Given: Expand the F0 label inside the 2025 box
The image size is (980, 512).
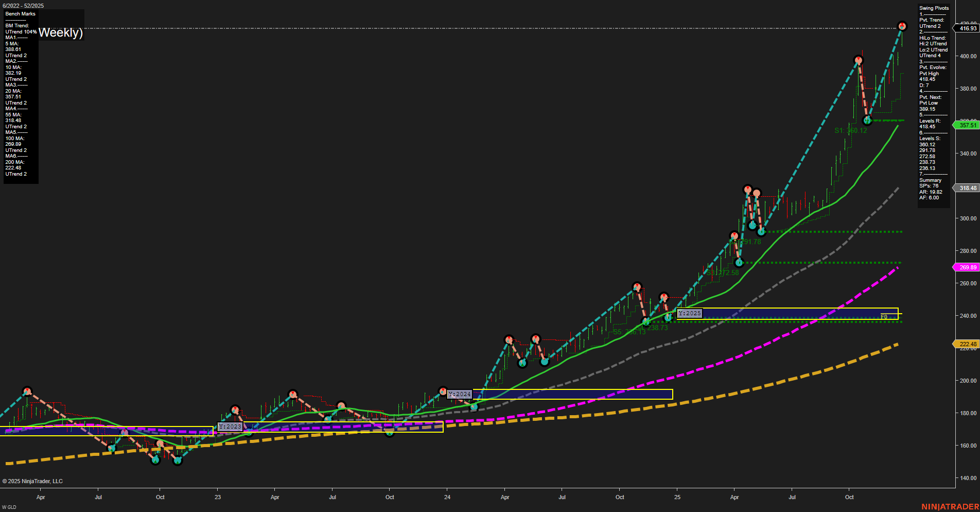Looking at the screenshot, I should pyautogui.click(x=884, y=317).
